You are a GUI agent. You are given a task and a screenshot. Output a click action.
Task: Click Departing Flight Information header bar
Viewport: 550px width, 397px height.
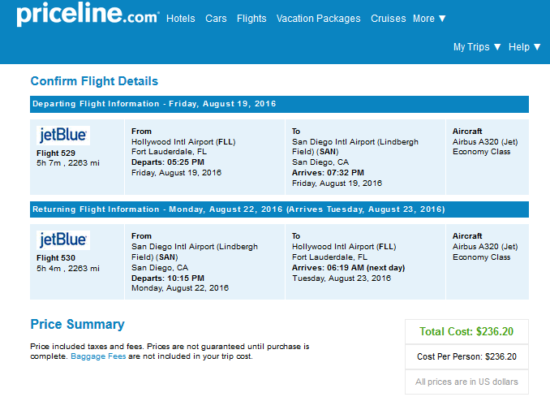tap(279, 104)
